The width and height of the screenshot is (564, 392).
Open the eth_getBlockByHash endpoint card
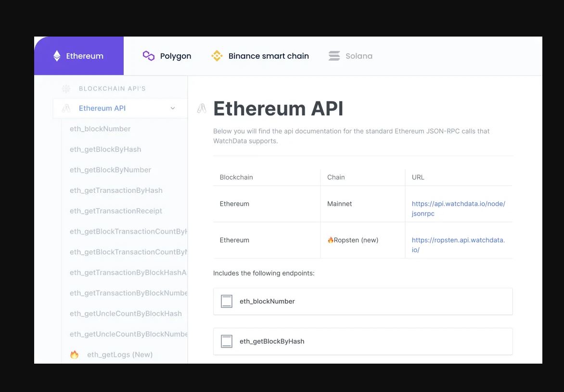point(363,341)
